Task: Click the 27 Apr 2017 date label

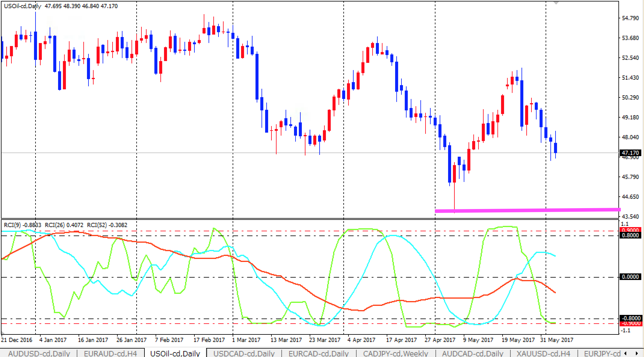Action: pos(440,340)
